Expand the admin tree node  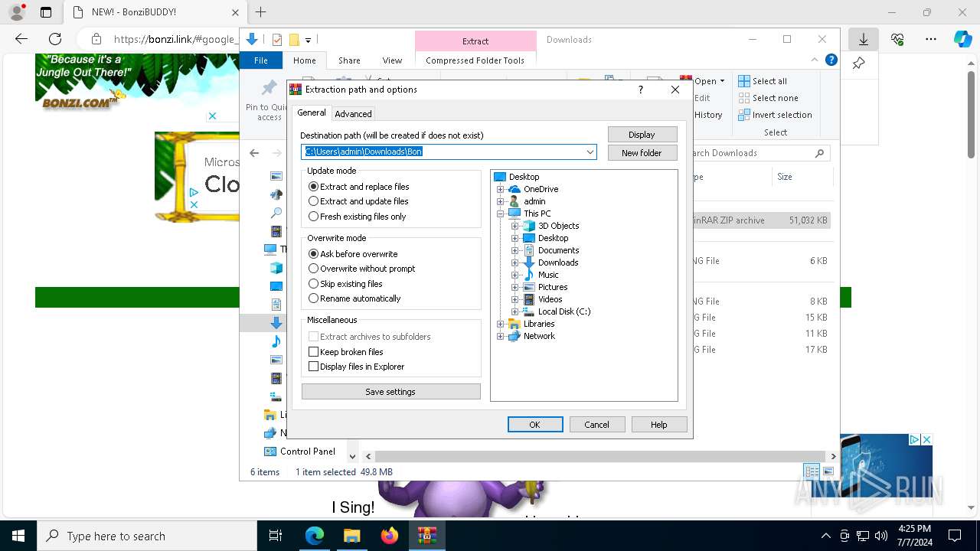tap(501, 201)
